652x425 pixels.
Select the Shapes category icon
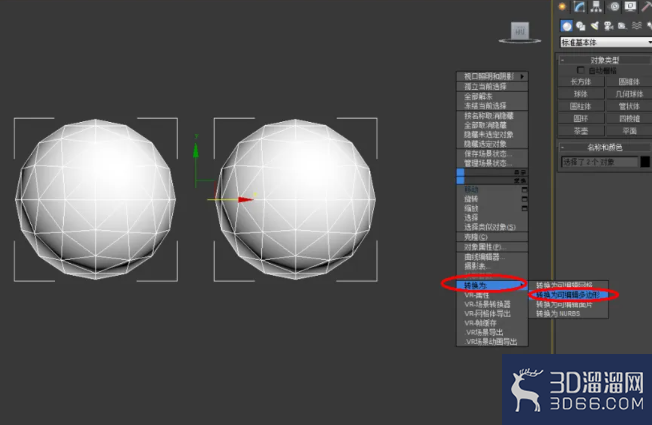(x=580, y=26)
